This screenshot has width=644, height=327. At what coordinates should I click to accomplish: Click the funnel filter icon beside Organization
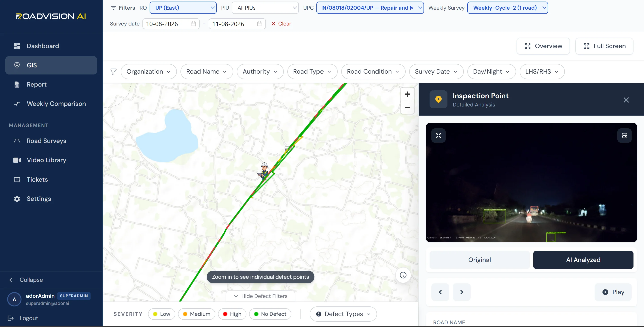(114, 72)
